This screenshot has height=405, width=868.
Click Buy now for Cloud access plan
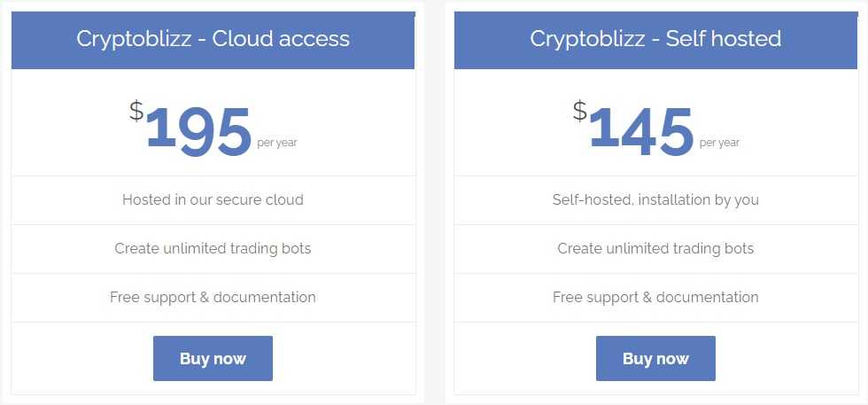tap(213, 358)
